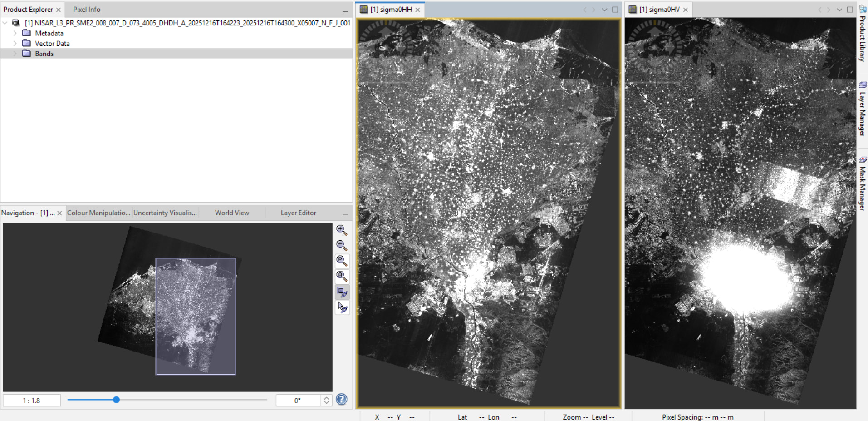The image size is (868, 421).
Task: Open the Layer Manager side panel
Action: tap(863, 109)
